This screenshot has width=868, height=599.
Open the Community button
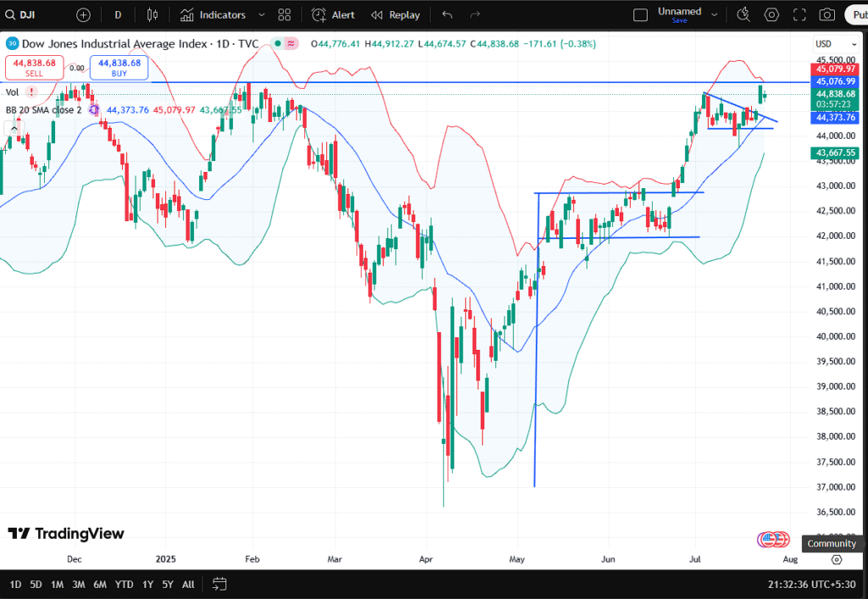click(832, 543)
